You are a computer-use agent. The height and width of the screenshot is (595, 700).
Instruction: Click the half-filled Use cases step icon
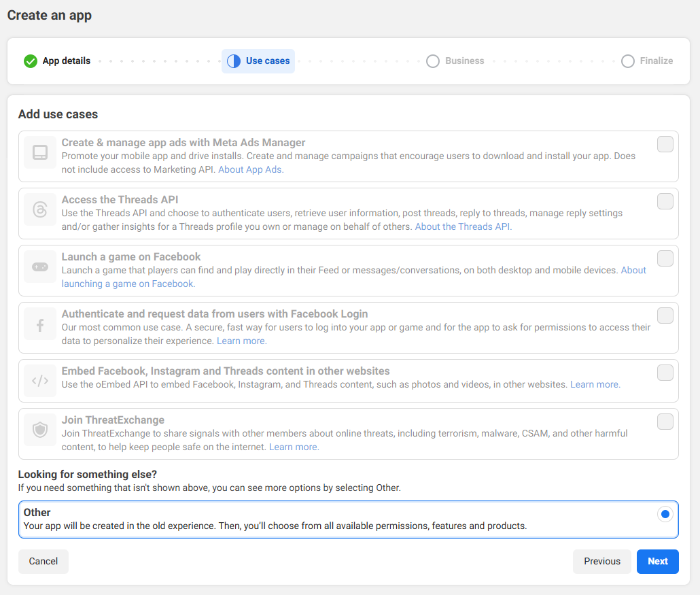click(x=234, y=61)
